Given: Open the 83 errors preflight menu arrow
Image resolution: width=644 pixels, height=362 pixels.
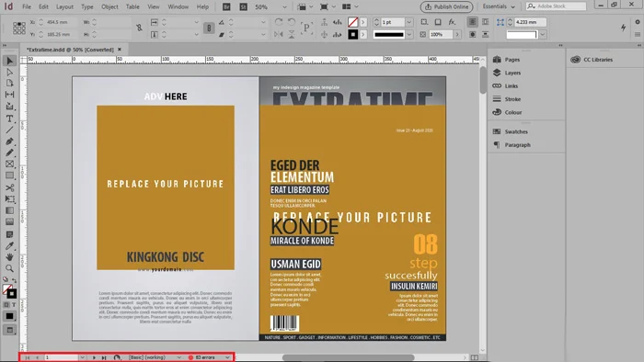Looking at the screenshot, I should 227,357.
